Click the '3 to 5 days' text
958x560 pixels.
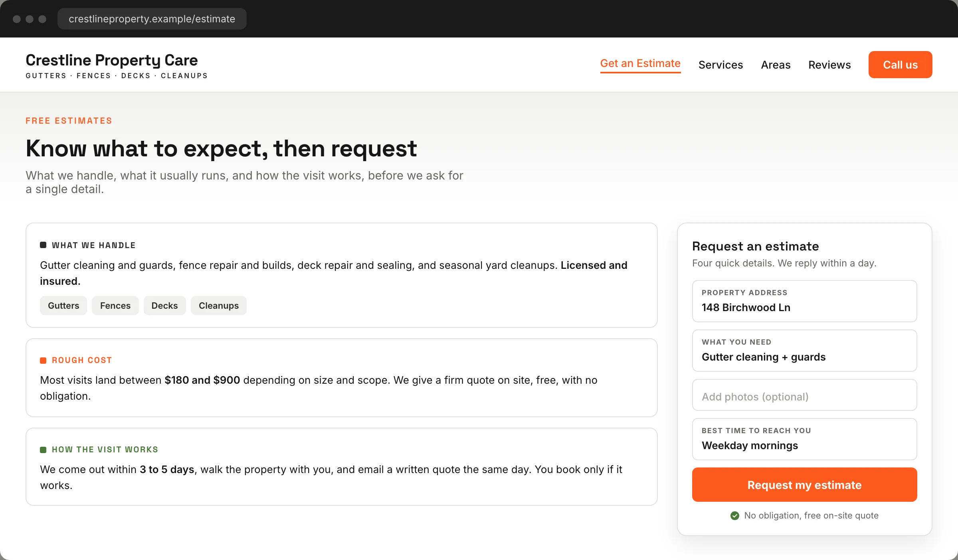(x=167, y=469)
